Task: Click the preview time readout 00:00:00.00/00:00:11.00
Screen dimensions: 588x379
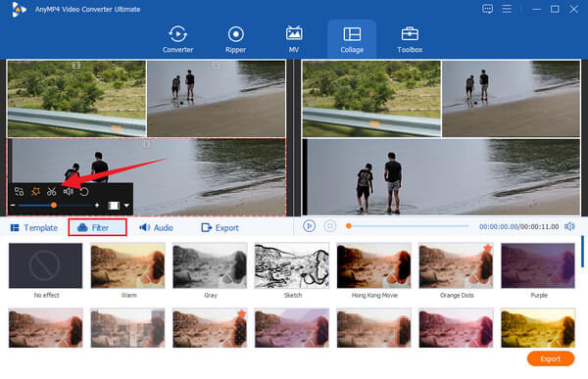Action: point(519,227)
